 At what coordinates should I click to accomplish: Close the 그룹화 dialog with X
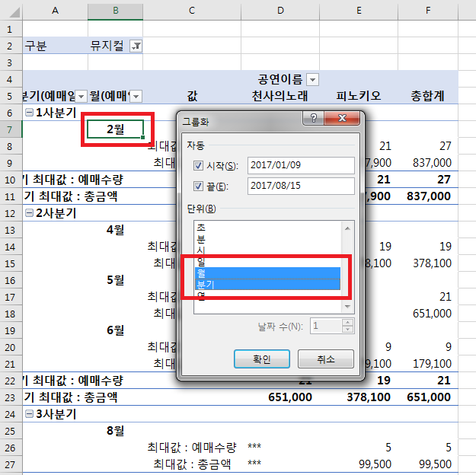tap(342, 119)
